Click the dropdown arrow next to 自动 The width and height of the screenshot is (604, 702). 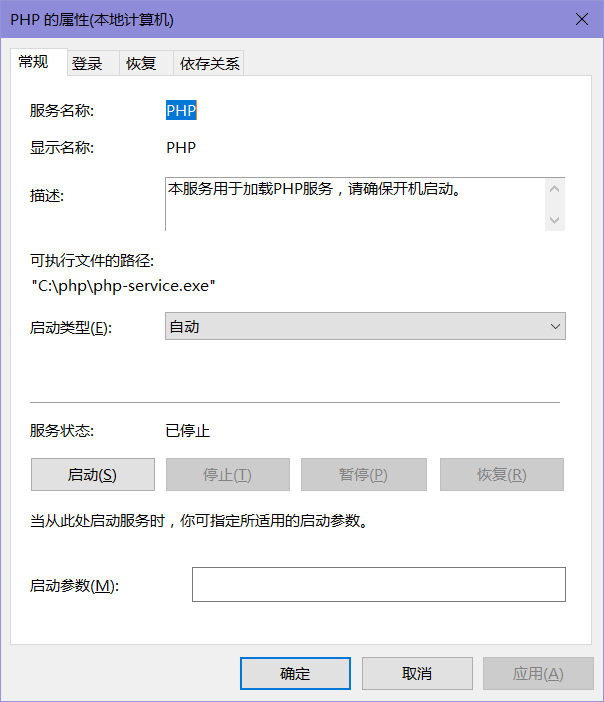555,326
